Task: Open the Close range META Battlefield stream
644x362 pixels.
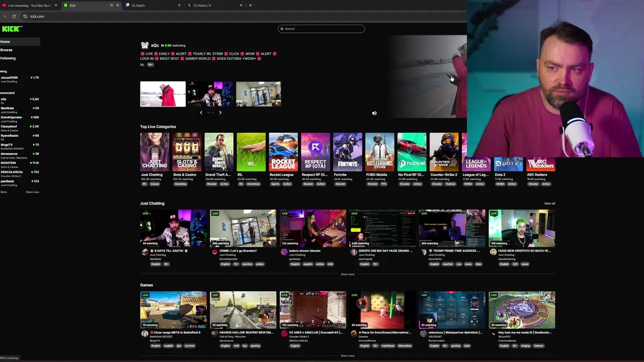Action: click(174, 310)
